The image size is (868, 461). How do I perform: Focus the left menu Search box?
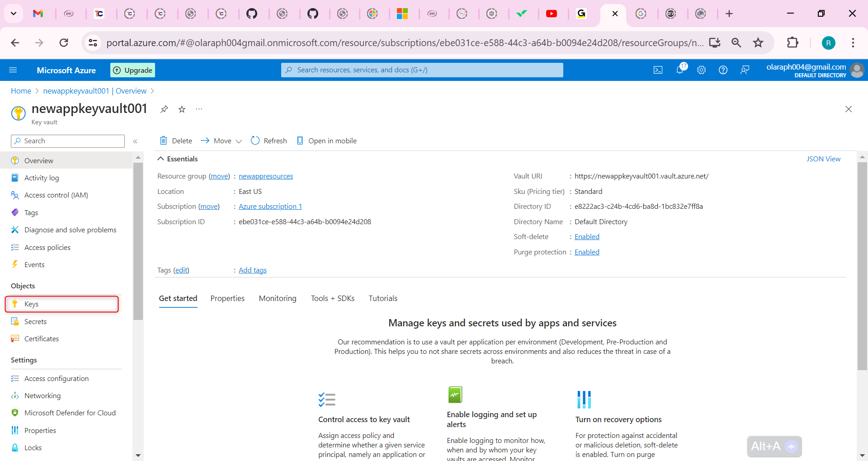(x=68, y=141)
